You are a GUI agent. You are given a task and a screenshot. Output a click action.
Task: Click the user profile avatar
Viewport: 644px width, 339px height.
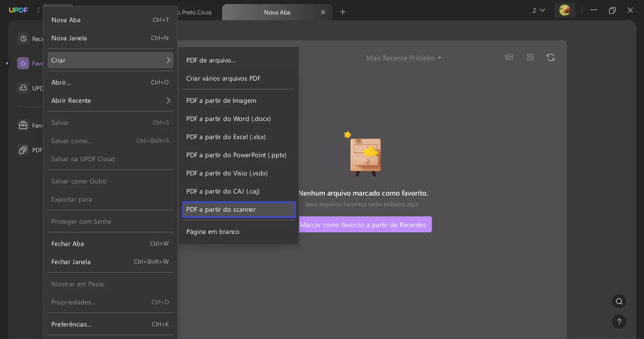[x=565, y=10]
